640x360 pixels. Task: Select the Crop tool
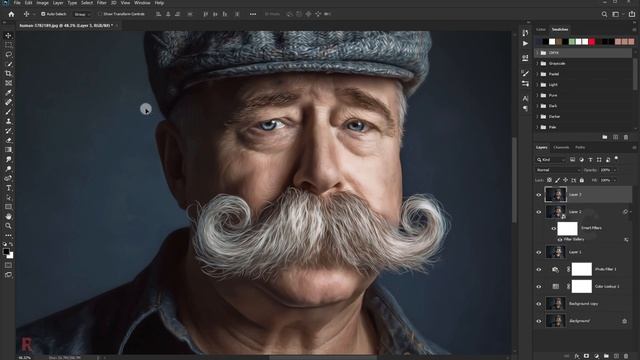[x=8, y=73]
